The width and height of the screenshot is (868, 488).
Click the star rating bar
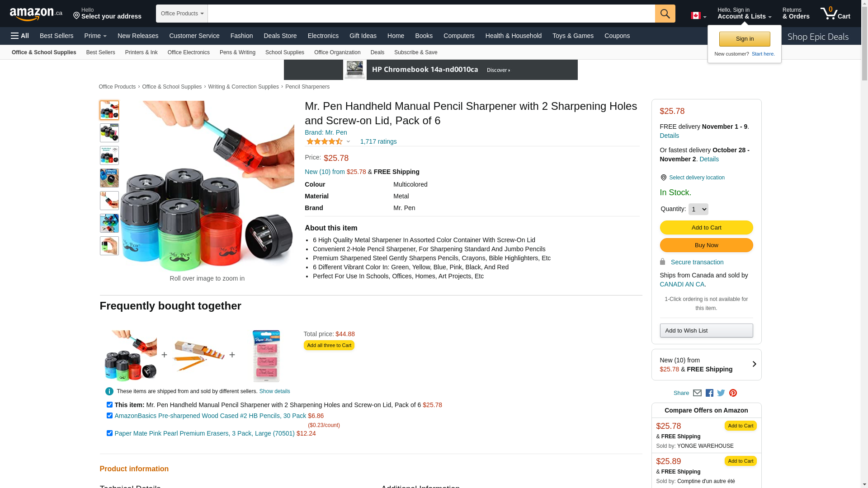325,141
